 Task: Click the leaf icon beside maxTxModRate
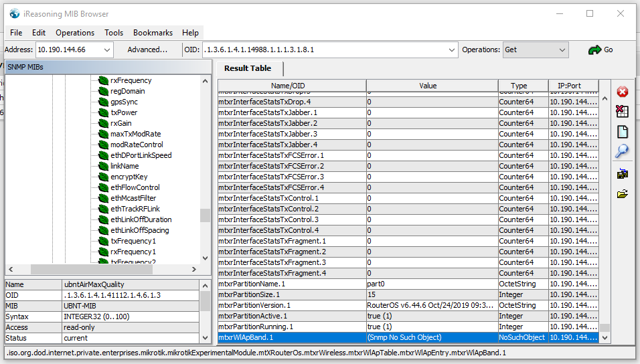click(x=104, y=134)
